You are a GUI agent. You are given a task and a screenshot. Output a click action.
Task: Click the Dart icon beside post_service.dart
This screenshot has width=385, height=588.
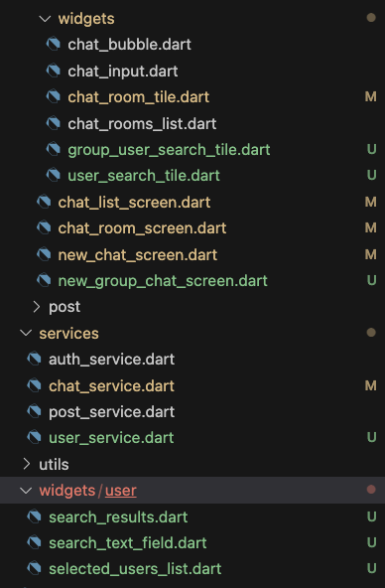[x=34, y=411]
